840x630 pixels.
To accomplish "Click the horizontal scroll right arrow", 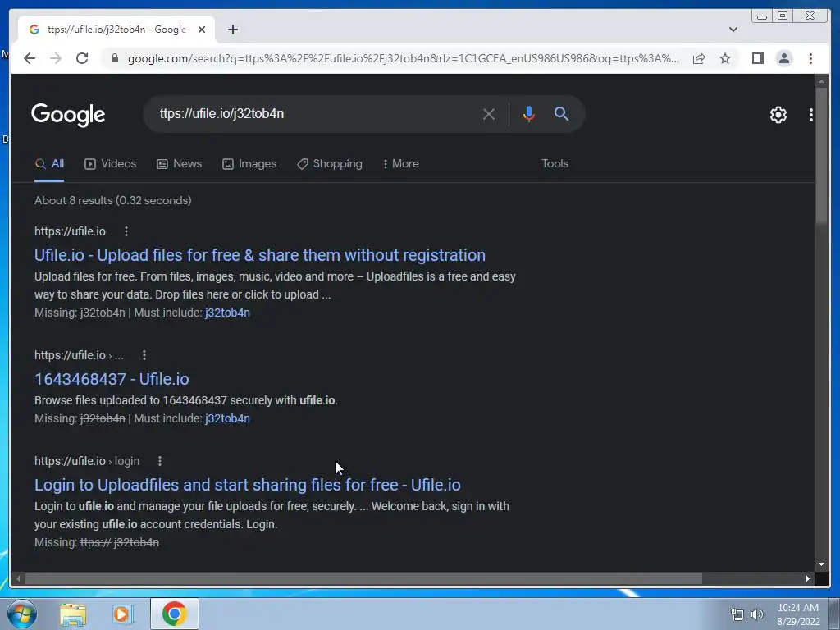I will [807, 578].
